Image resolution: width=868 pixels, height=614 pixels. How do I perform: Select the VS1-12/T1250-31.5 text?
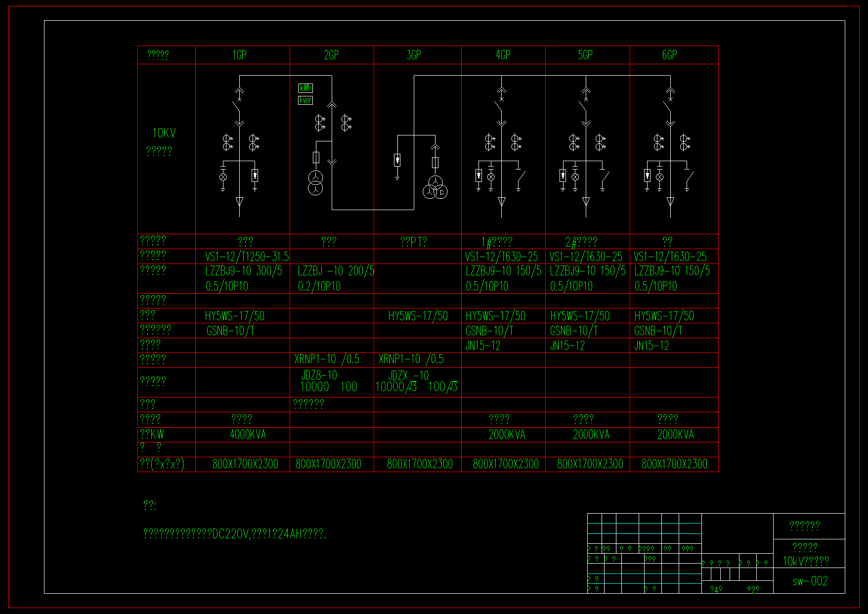tap(247, 257)
